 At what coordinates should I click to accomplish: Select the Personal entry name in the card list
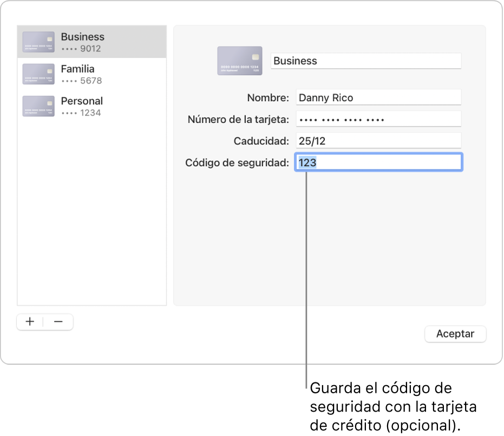pos(82,101)
